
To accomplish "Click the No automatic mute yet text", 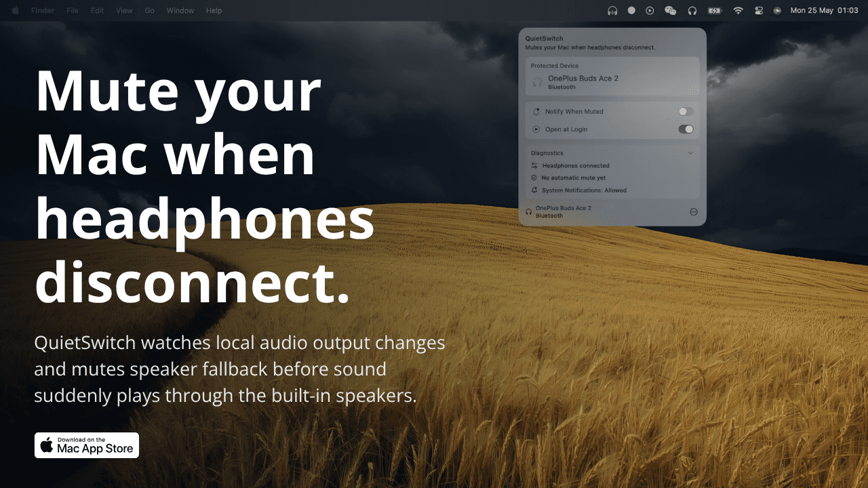I will coord(574,178).
